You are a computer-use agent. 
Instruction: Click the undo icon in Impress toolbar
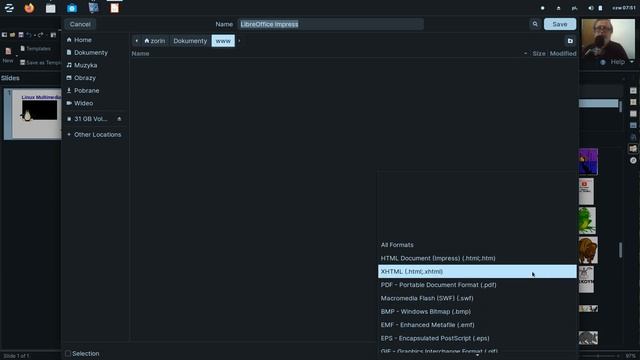pos(29,35)
